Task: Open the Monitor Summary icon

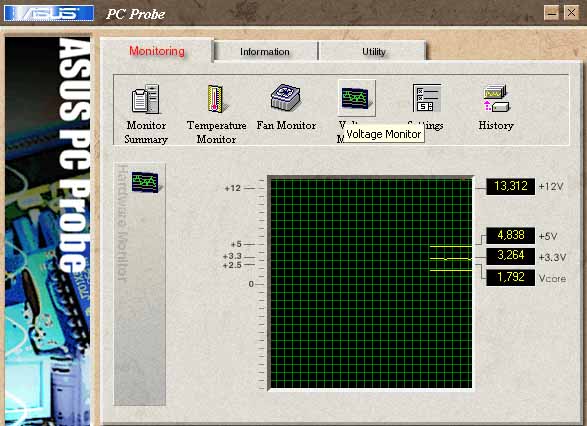Action: (146, 99)
